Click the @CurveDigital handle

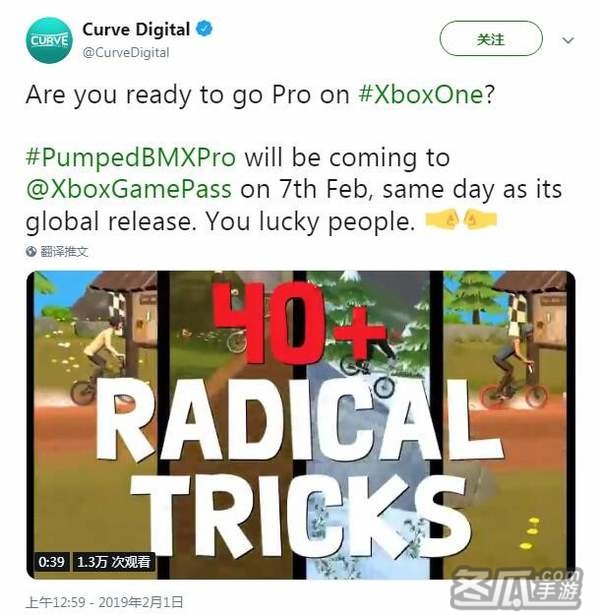click(x=126, y=53)
